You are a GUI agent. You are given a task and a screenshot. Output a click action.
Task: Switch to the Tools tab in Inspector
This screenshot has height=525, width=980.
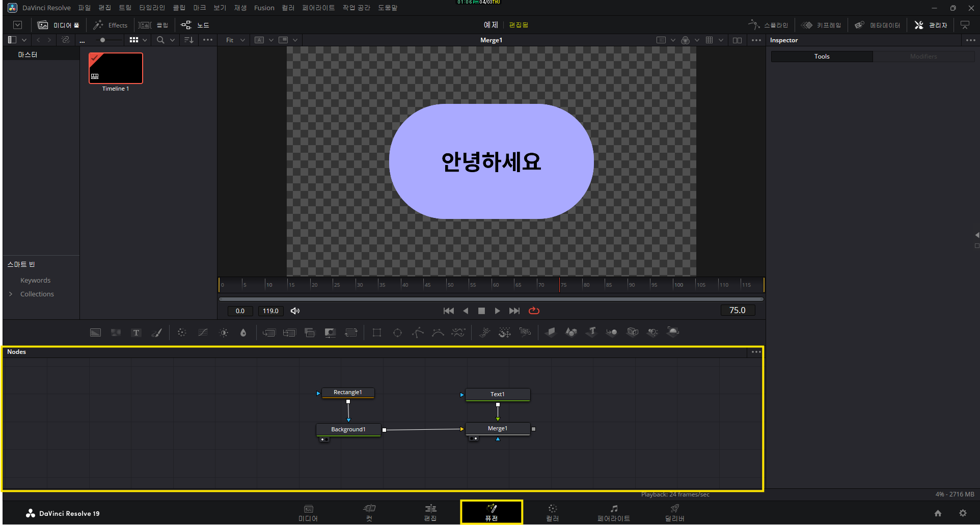(821, 57)
